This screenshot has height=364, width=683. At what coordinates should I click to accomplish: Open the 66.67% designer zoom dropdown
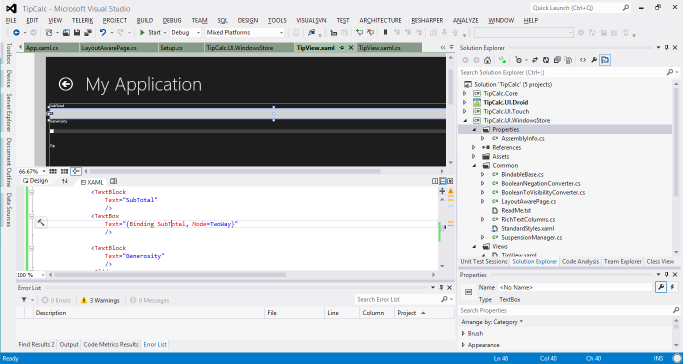pos(43,172)
